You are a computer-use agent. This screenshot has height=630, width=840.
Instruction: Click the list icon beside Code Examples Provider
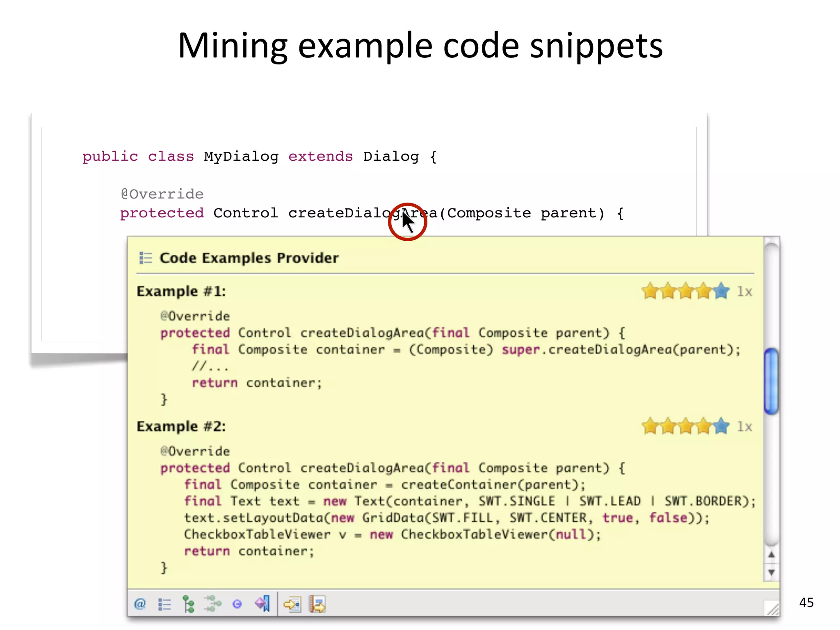coord(146,258)
